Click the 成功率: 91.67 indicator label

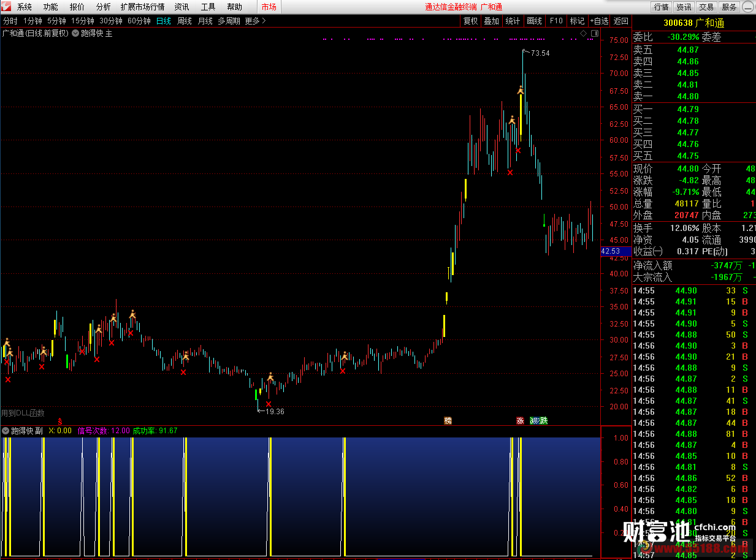click(x=155, y=431)
